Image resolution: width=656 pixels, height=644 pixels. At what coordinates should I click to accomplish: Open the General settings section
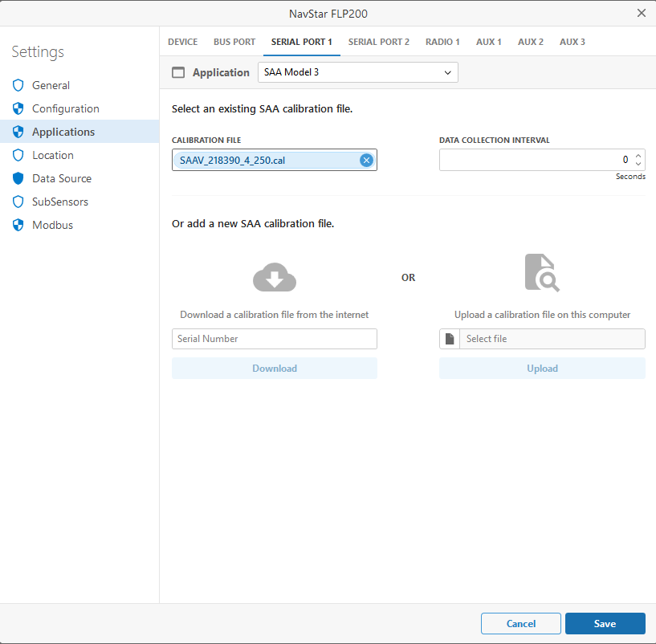[x=79, y=85]
